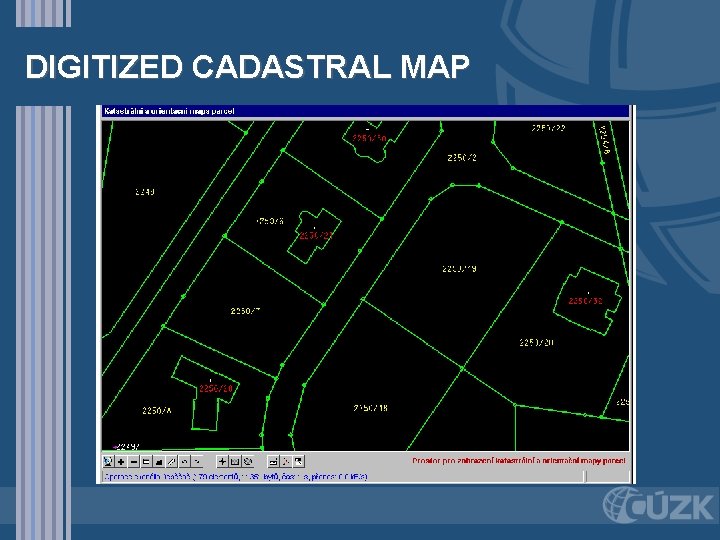Click the minus zoom-out toolbar icon
Viewport: 720px width, 540px height.
(134, 461)
